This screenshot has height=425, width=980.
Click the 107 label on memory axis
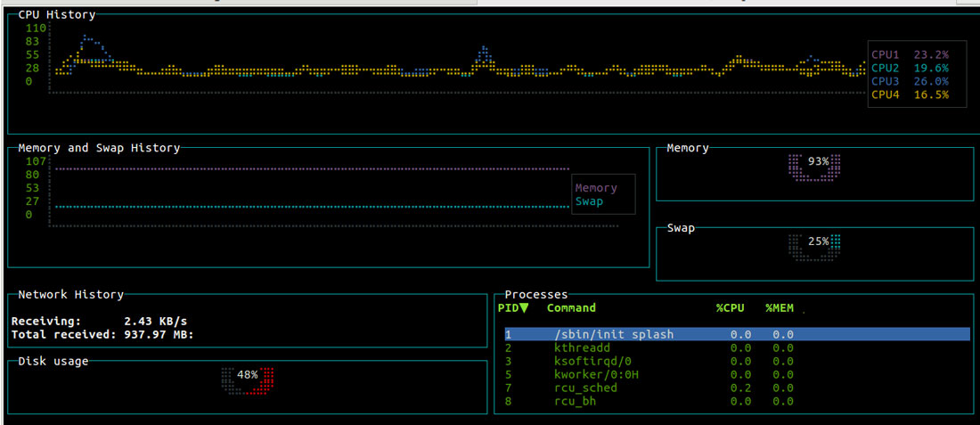pos(36,161)
